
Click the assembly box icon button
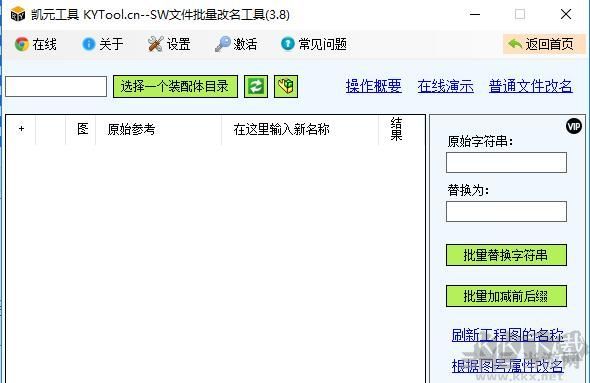point(286,87)
